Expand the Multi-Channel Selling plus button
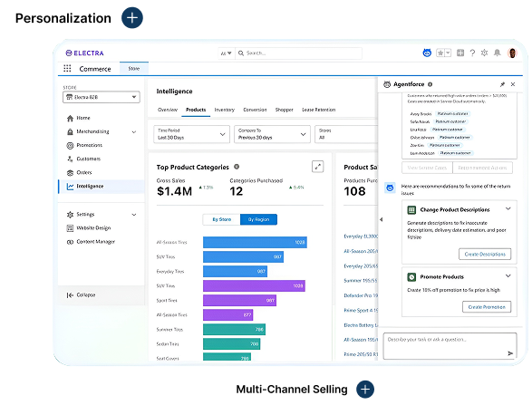Screen dimensions: 532x405 coord(365,389)
